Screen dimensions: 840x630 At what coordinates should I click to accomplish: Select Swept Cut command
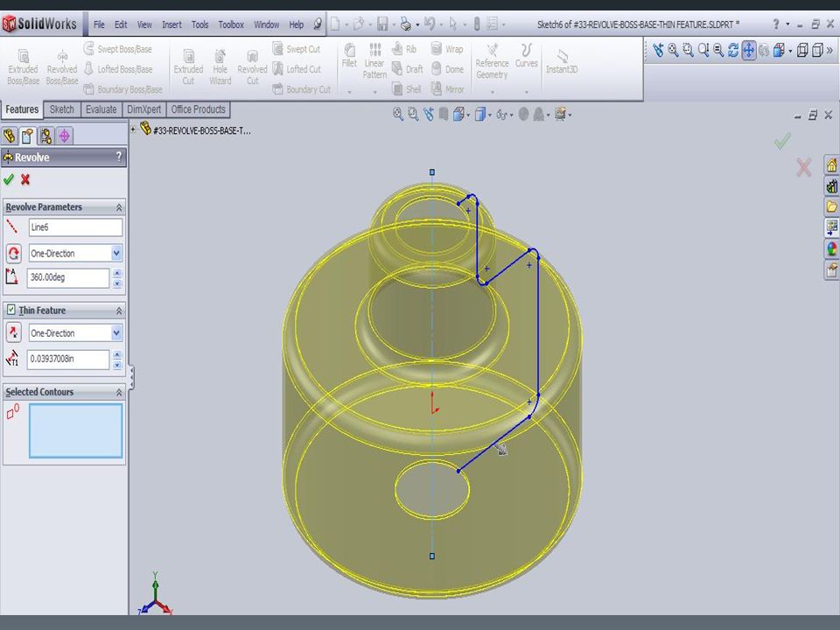tap(297, 49)
